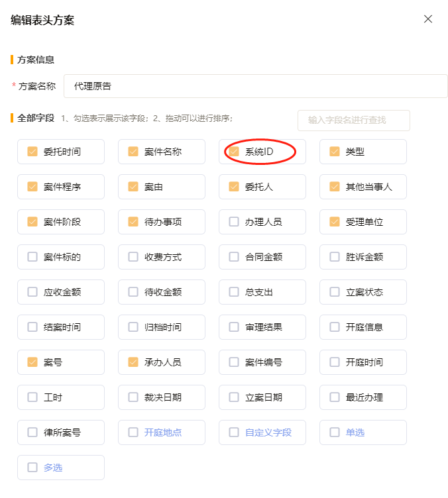The image size is (448, 498).
Task: Check the 工时 field
Action: click(32, 397)
